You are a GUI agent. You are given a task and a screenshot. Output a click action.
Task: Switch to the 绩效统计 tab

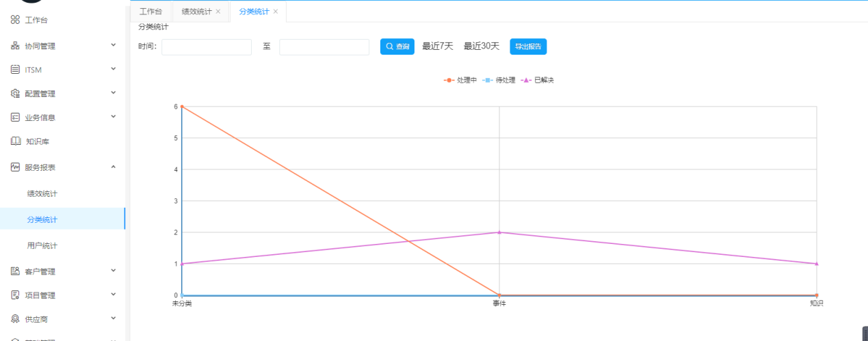(x=196, y=12)
